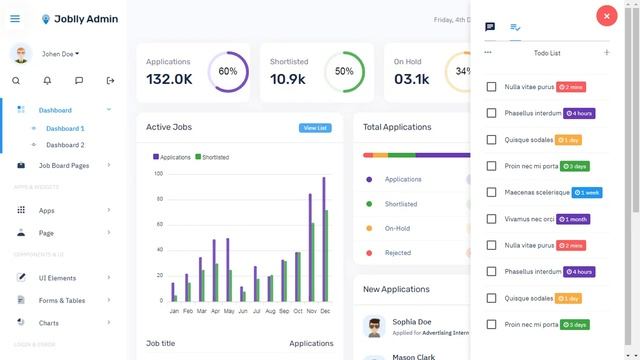
Task: Open Dashboard 2 menu item
Action: pos(65,145)
